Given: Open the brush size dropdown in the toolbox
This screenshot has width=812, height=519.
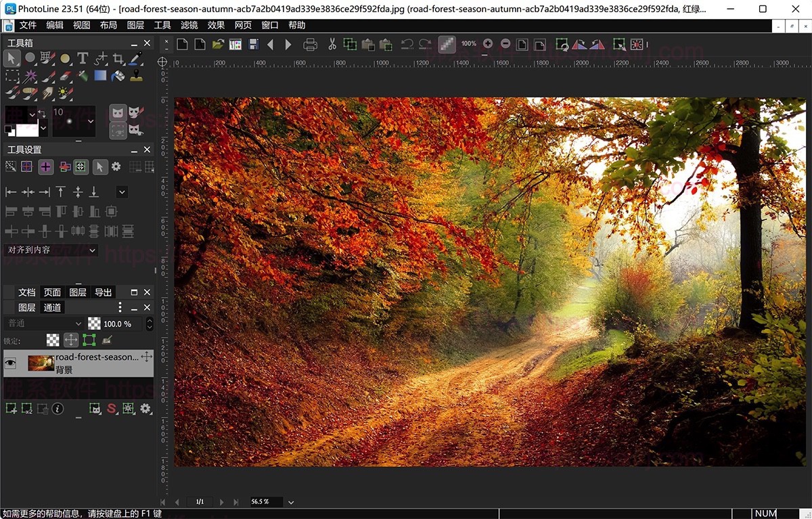Looking at the screenshot, I should (x=91, y=122).
